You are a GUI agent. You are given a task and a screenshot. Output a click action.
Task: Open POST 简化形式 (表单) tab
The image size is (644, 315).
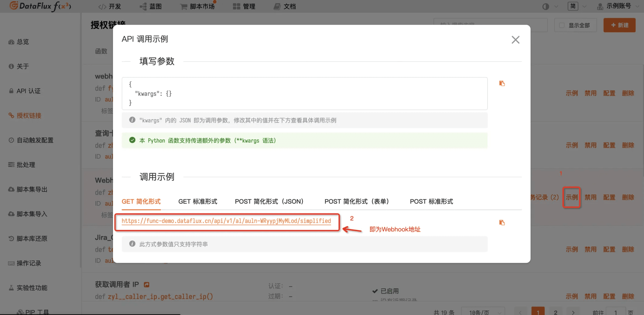tap(356, 202)
